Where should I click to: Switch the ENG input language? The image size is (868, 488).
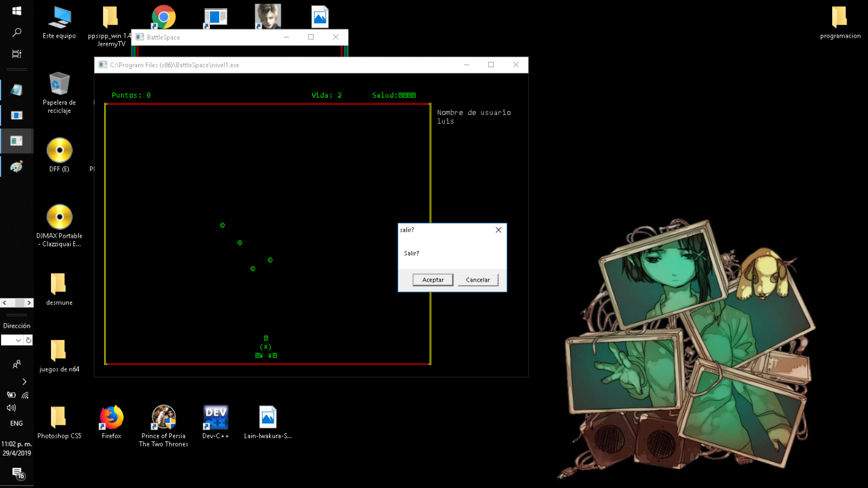17,423
